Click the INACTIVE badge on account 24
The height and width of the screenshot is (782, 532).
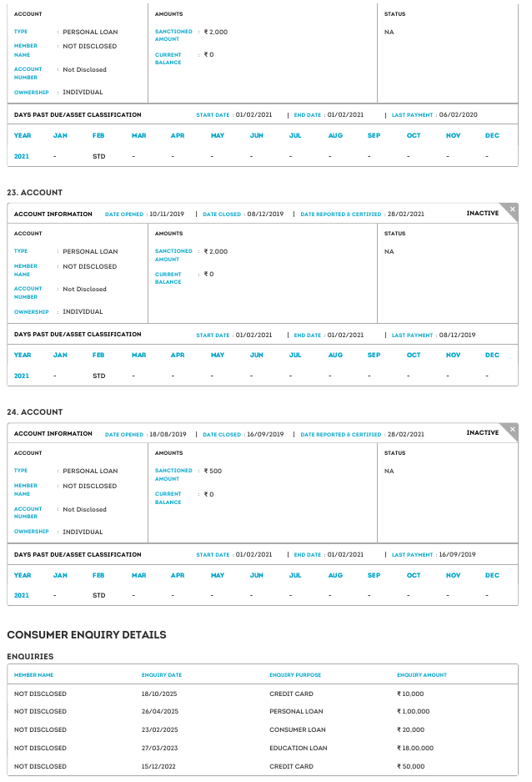pos(482,433)
